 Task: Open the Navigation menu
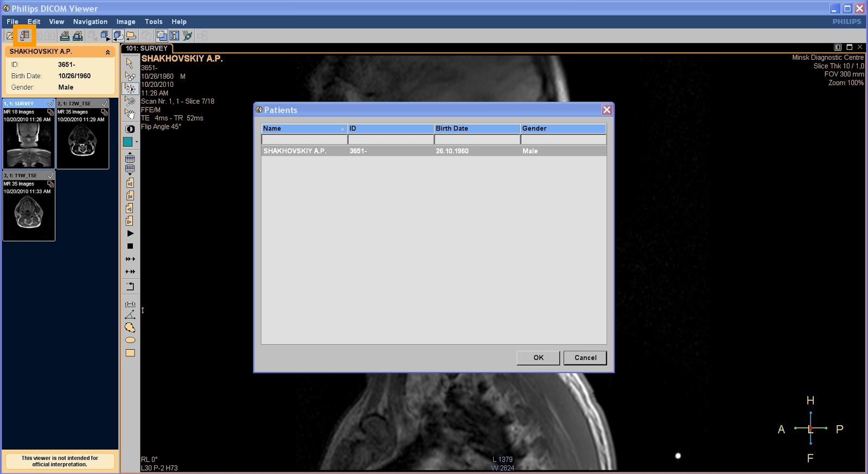click(90, 22)
